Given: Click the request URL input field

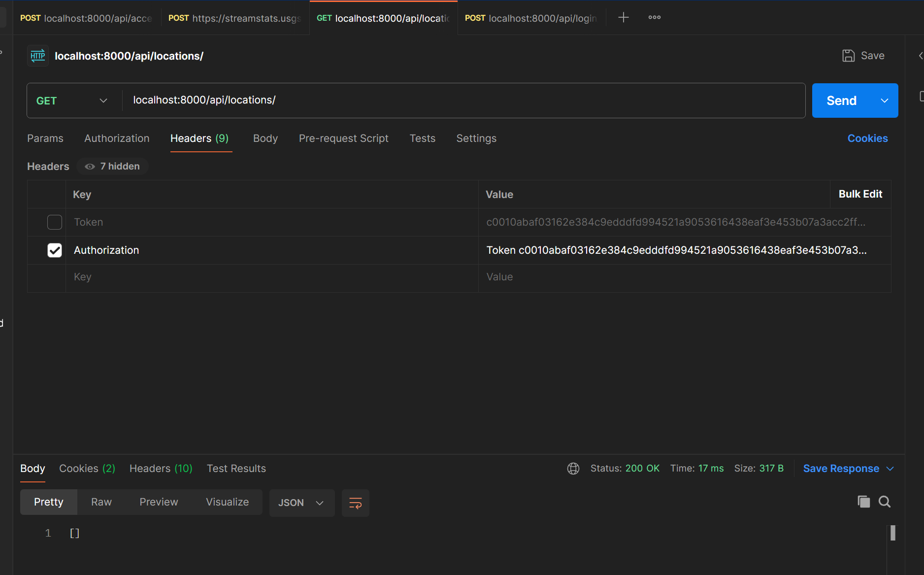Looking at the screenshot, I should 463,101.
